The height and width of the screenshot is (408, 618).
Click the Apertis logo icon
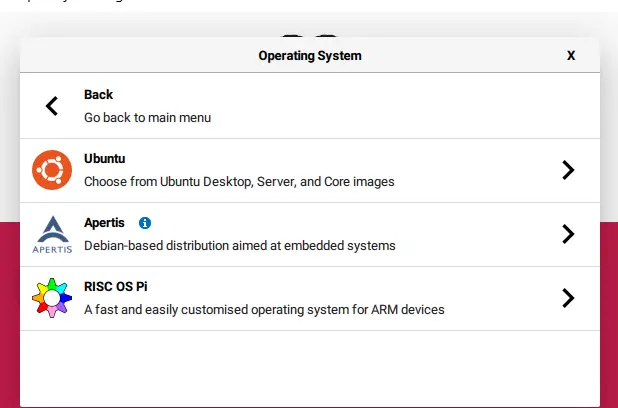[52, 234]
